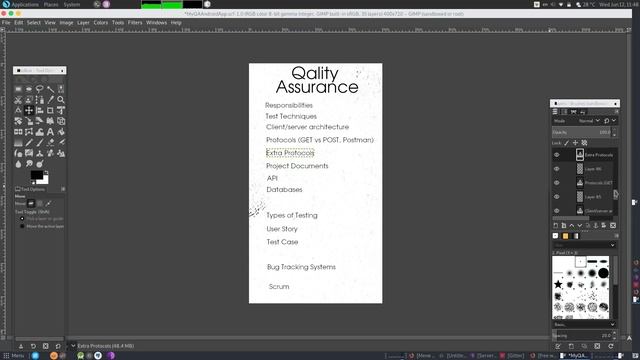Click the taskbar Menu button

14,356
